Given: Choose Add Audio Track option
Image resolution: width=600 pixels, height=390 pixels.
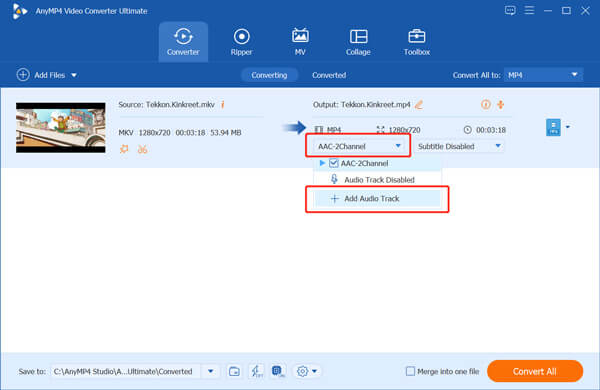Looking at the screenshot, I should click(x=378, y=198).
